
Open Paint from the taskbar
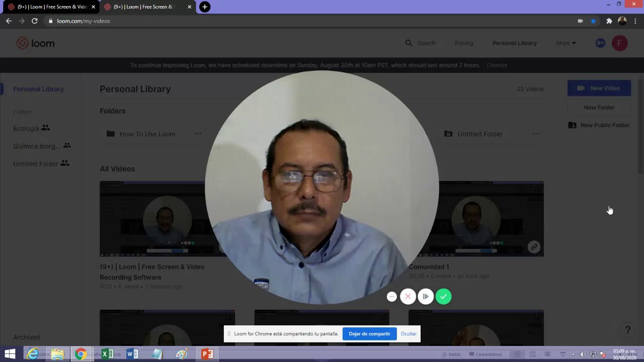click(182, 354)
